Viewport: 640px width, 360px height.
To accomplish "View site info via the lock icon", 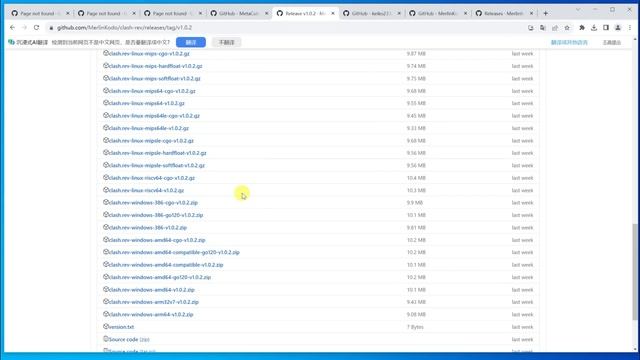I will (x=51, y=28).
